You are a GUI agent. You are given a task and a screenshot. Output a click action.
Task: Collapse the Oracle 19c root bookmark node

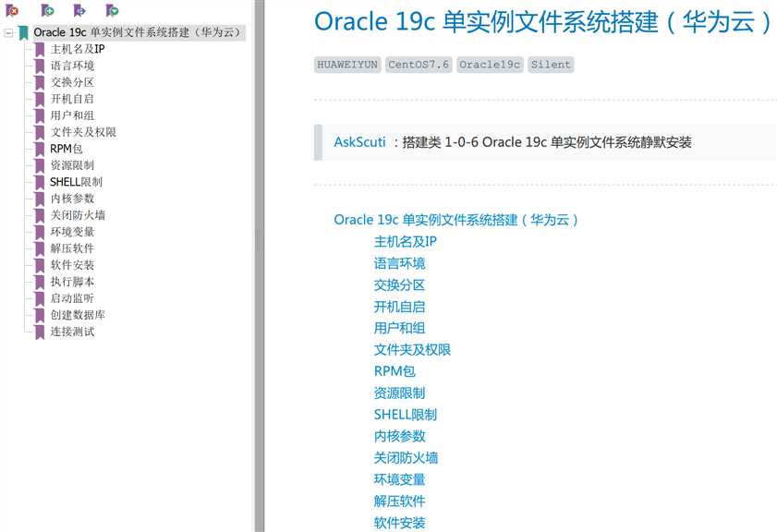8,32
